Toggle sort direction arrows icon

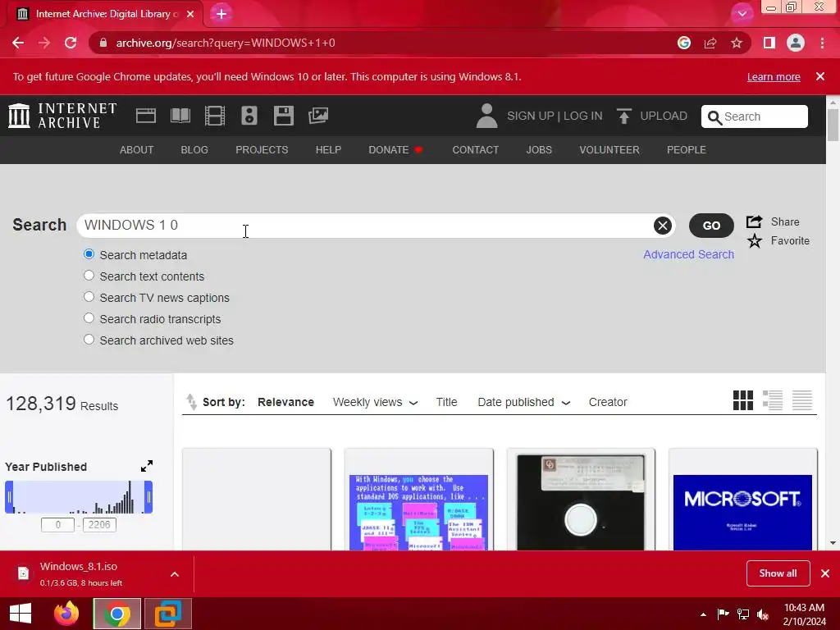pyautogui.click(x=191, y=402)
